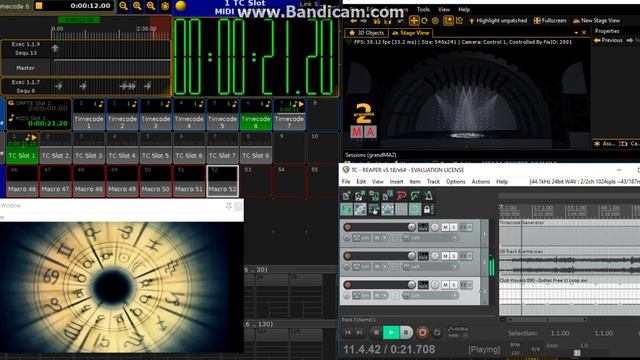Click the playback rate slider in REAPER

click(577, 353)
